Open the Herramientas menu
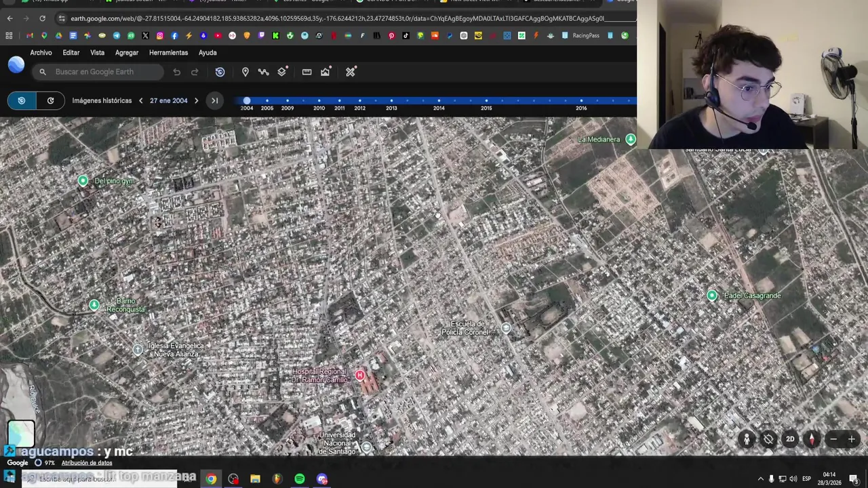The width and height of the screenshot is (868, 488). pyautogui.click(x=169, y=53)
